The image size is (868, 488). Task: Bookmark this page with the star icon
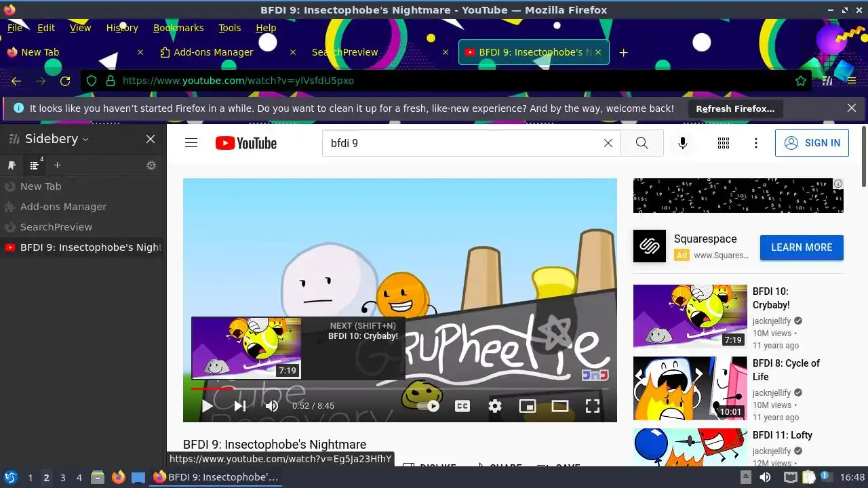801,81
